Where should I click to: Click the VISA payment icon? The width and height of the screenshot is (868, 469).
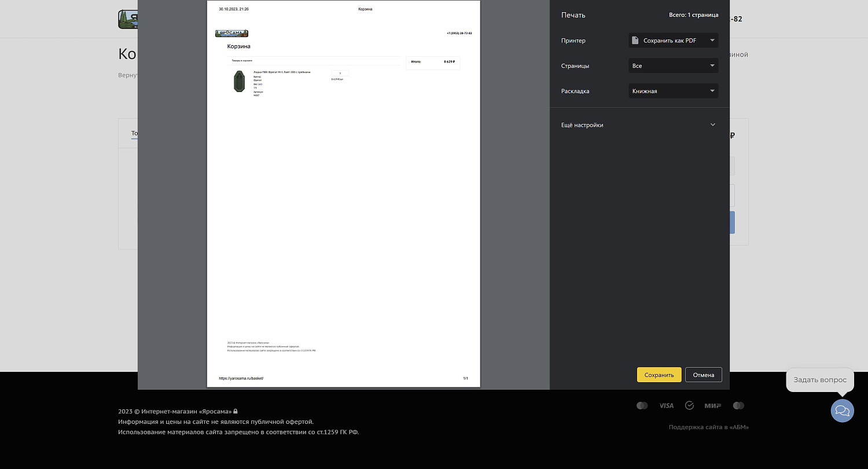[666, 406]
